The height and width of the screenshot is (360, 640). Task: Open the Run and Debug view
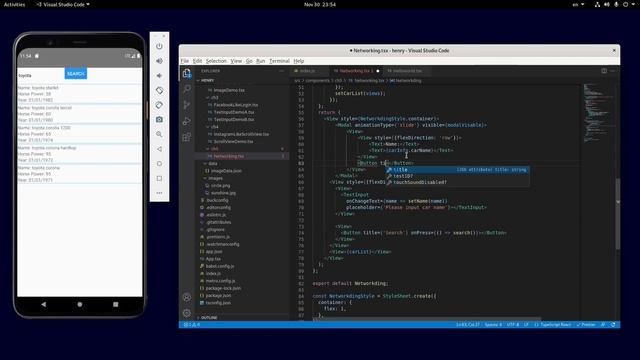tap(187, 121)
